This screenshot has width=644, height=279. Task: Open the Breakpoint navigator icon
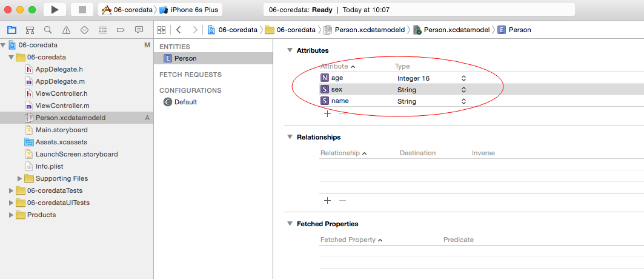coord(121,30)
